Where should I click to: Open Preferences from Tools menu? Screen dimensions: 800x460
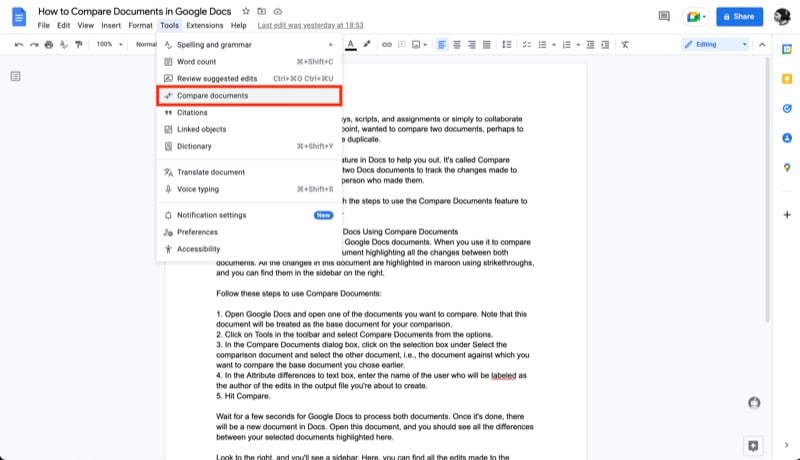(249, 232)
